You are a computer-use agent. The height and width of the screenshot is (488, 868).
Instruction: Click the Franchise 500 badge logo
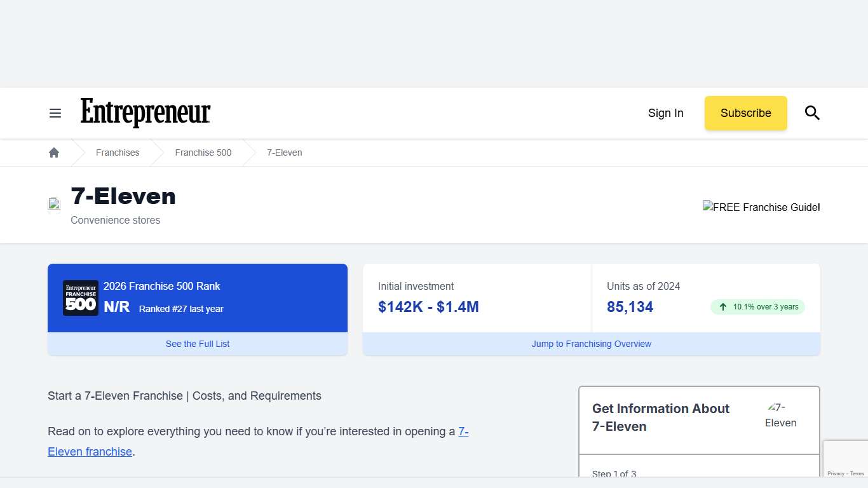tap(81, 298)
